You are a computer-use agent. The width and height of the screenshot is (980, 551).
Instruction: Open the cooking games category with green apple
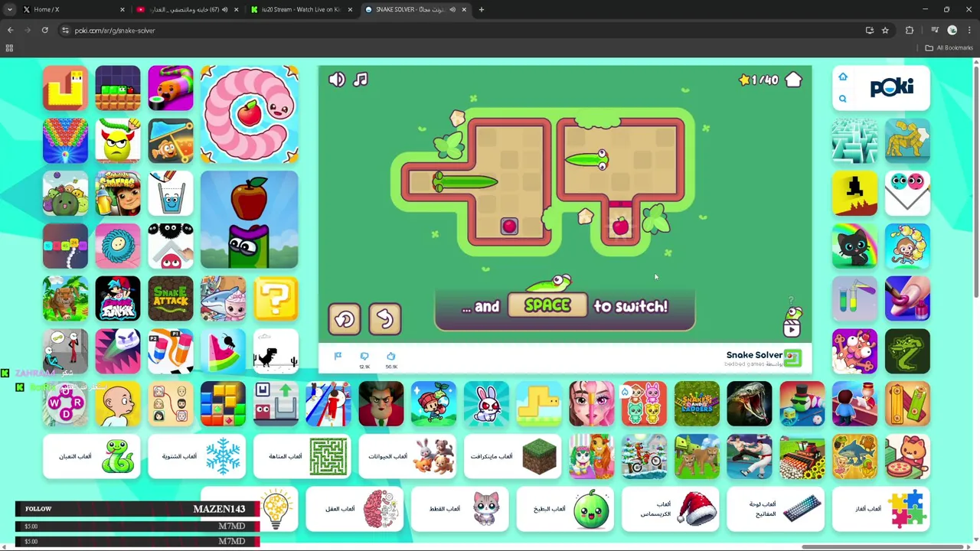pyautogui.click(x=565, y=509)
